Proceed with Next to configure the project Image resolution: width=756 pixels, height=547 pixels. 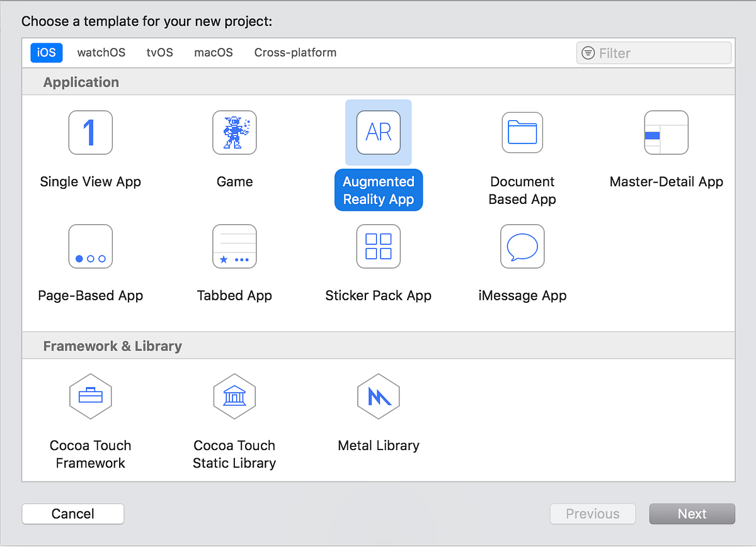[x=692, y=514]
